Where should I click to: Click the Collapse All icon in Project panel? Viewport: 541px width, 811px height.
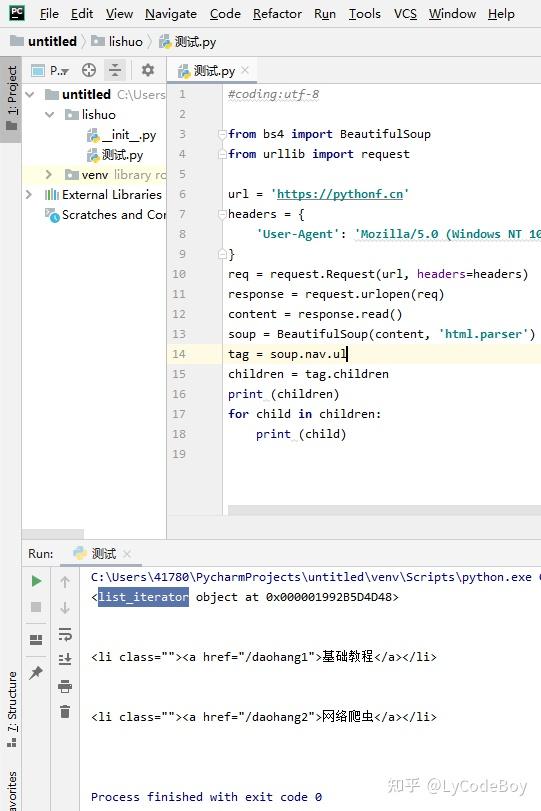click(x=115, y=70)
